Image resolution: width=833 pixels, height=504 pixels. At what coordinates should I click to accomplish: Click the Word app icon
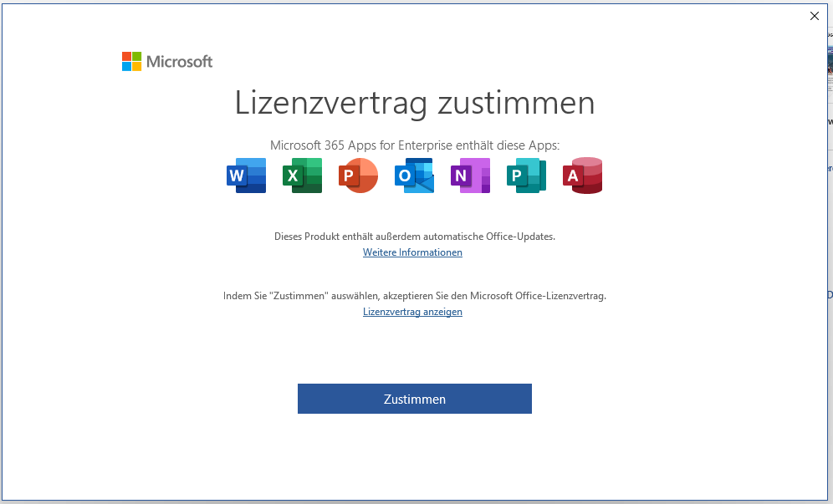tap(246, 176)
